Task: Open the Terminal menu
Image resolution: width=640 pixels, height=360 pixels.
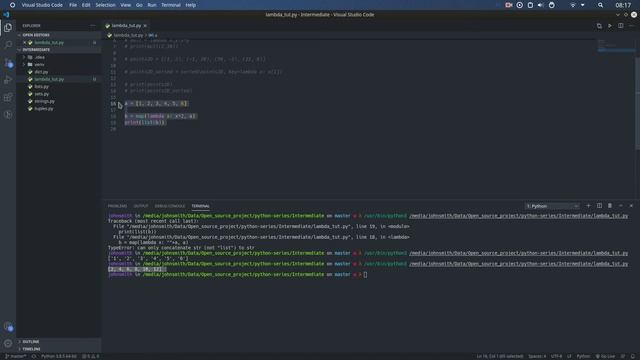Action: 171,5
